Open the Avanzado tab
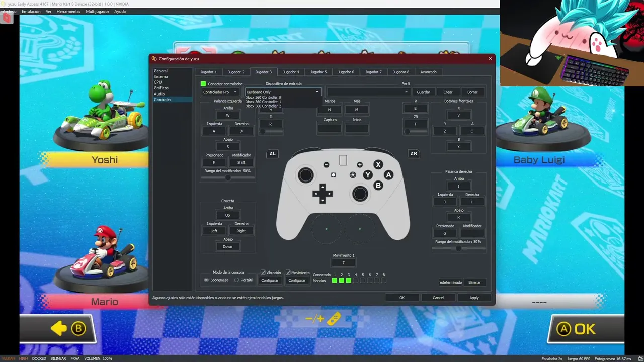 point(429,72)
